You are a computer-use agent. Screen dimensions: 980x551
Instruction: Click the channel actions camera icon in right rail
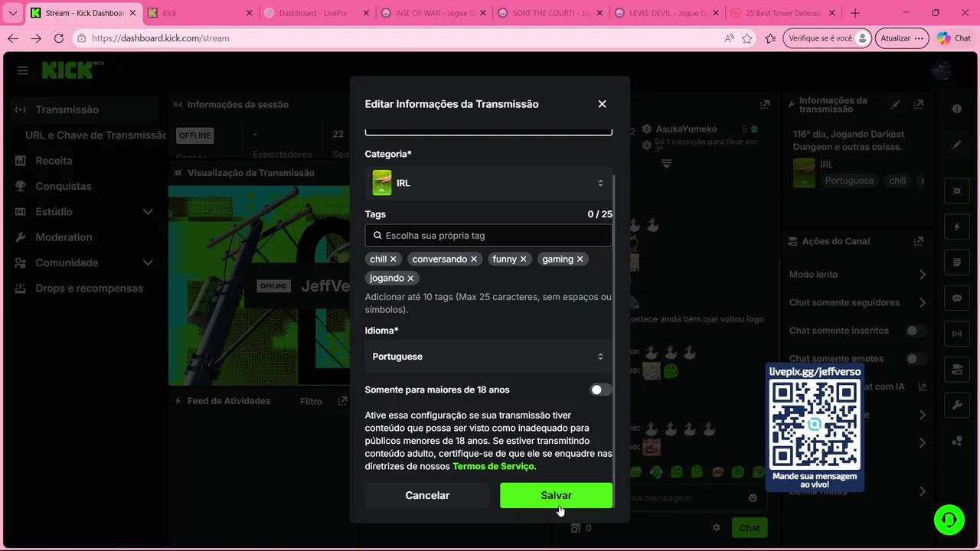[957, 370]
